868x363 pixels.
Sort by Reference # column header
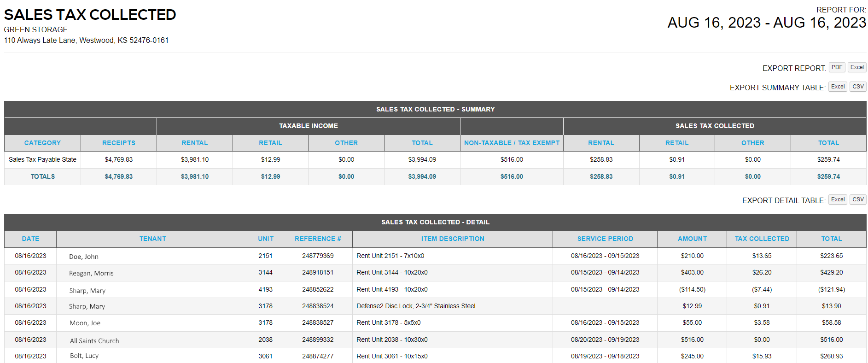318,239
